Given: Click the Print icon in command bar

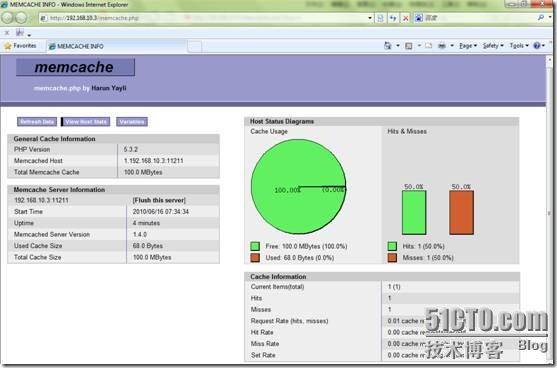Looking at the screenshot, I should [x=442, y=46].
